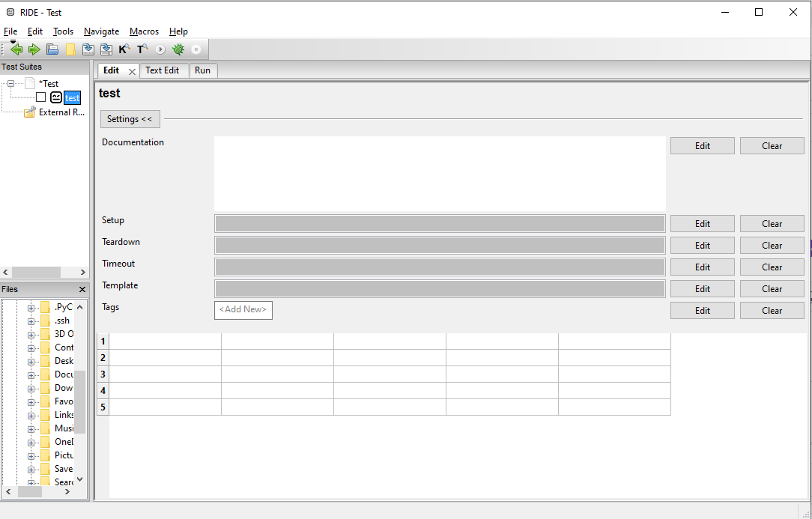The width and height of the screenshot is (812, 519).
Task: Switch to the Text Edit tab
Action: (x=162, y=70)
